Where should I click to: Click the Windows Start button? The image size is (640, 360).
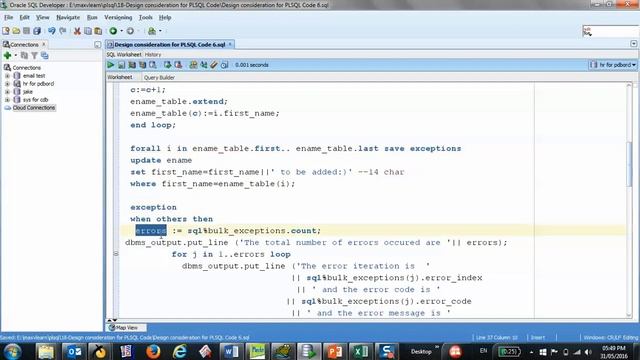pos(12,351)
